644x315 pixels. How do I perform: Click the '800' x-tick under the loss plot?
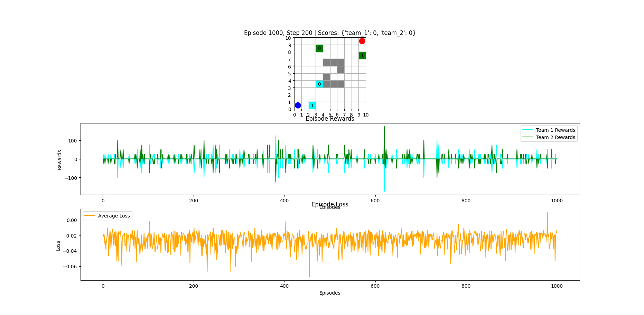click(x=466, y=286)
